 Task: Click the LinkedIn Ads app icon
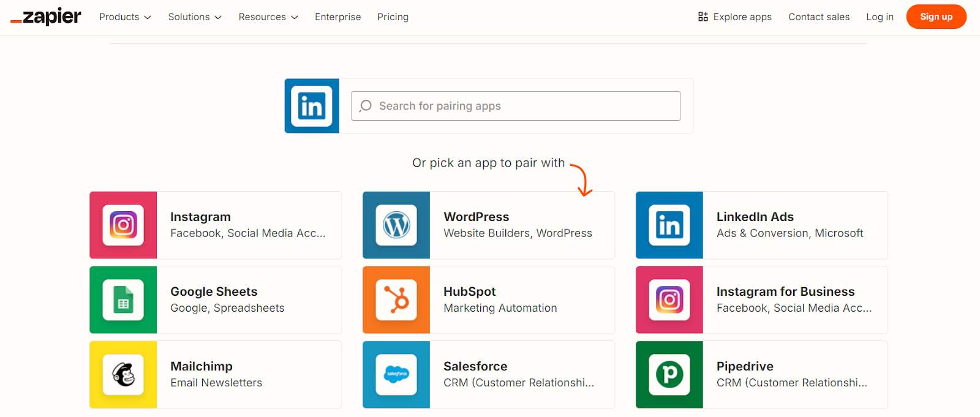(669, 225)
